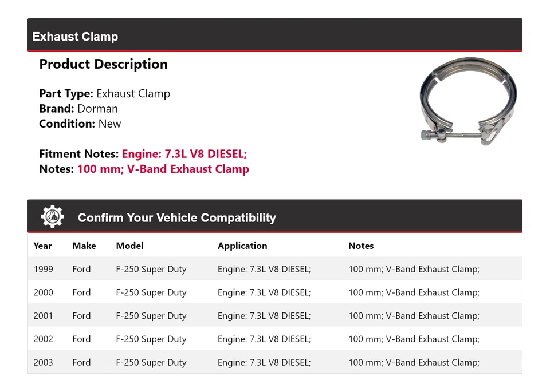
Task: Click the Brand: Dorman line
Action: 78,109
